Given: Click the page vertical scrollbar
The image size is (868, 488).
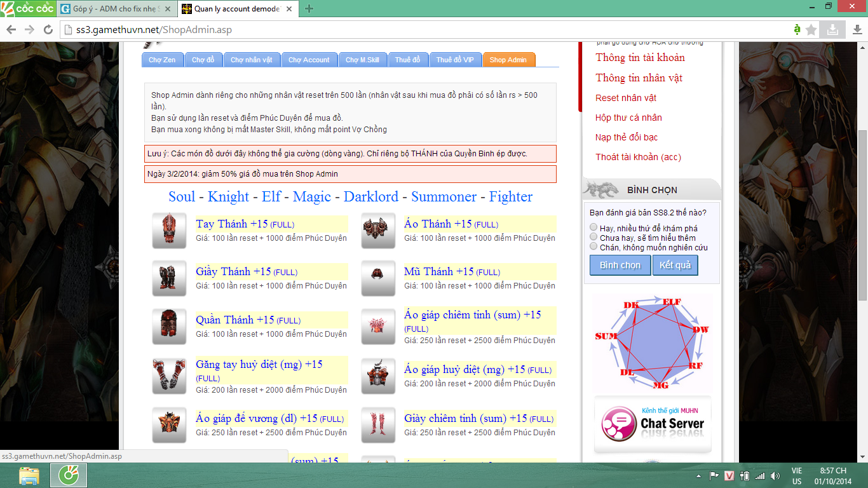Looking at the screenshot, I should click(x=862, y=216).
